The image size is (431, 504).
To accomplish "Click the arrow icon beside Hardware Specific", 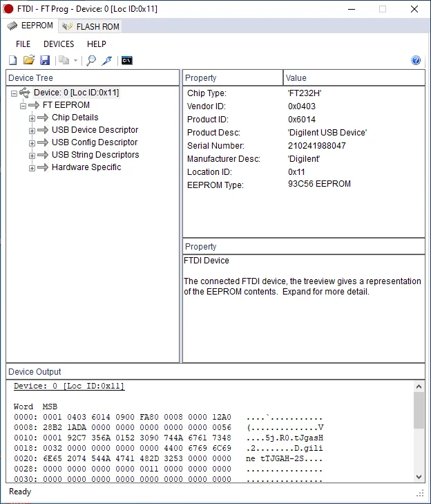I will [x=43, y=167].
